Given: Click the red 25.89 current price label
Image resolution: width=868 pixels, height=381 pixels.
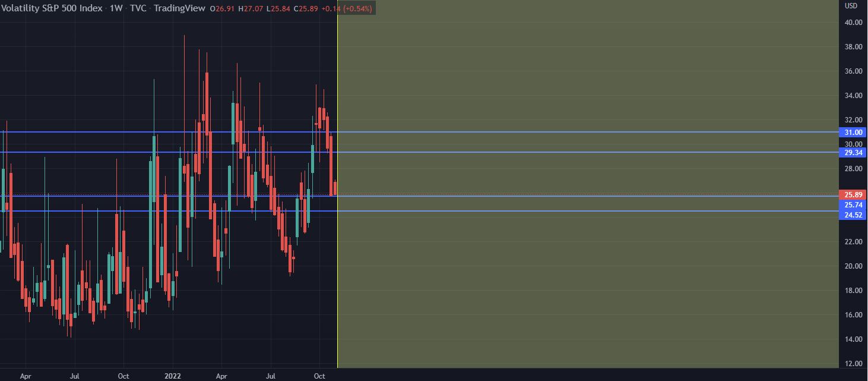Looking at the screenshot, I should [853, 194].
